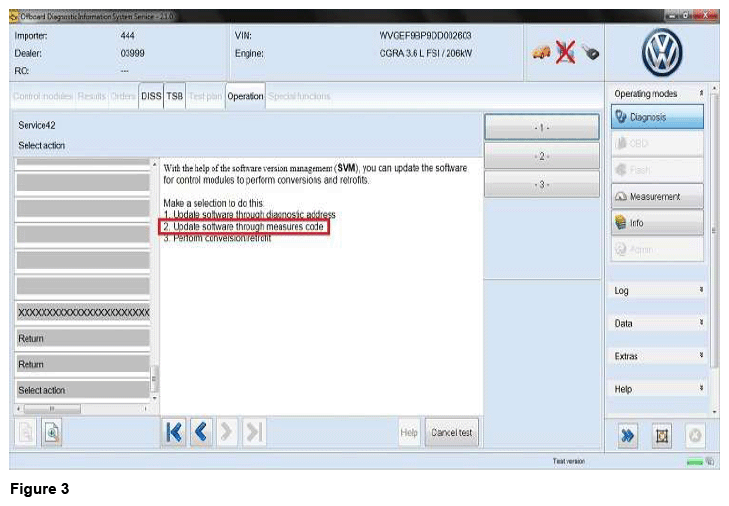Choose option button - 2 -
Viewport: 729px width, 506px height.
coord(542,156)
